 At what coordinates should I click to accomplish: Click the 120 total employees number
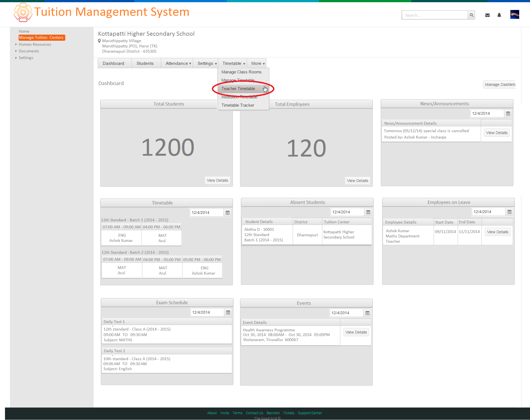[307, 148]
